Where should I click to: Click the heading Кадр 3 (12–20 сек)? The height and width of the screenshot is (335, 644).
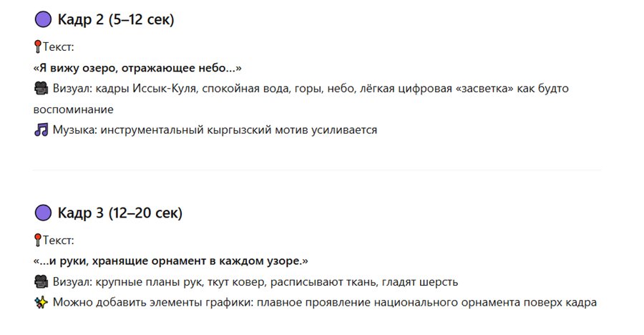point(120,213)
